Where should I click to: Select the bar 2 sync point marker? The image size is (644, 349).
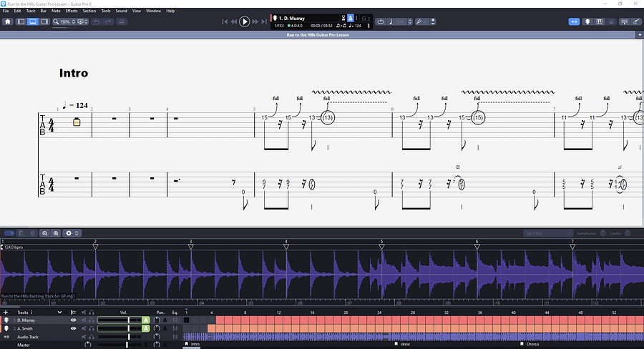[95, 247]
